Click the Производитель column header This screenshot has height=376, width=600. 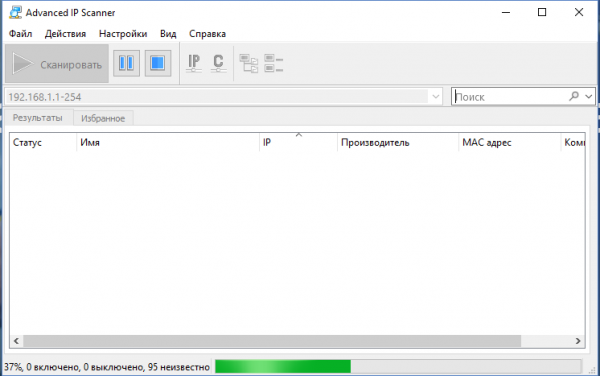[x=398, y=142]
